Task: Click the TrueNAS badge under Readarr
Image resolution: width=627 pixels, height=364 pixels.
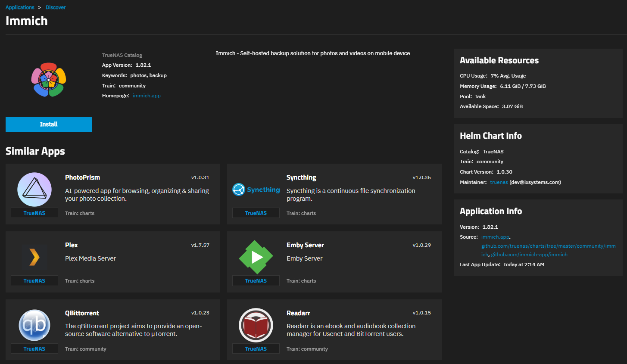Action: tap(256, 349)
